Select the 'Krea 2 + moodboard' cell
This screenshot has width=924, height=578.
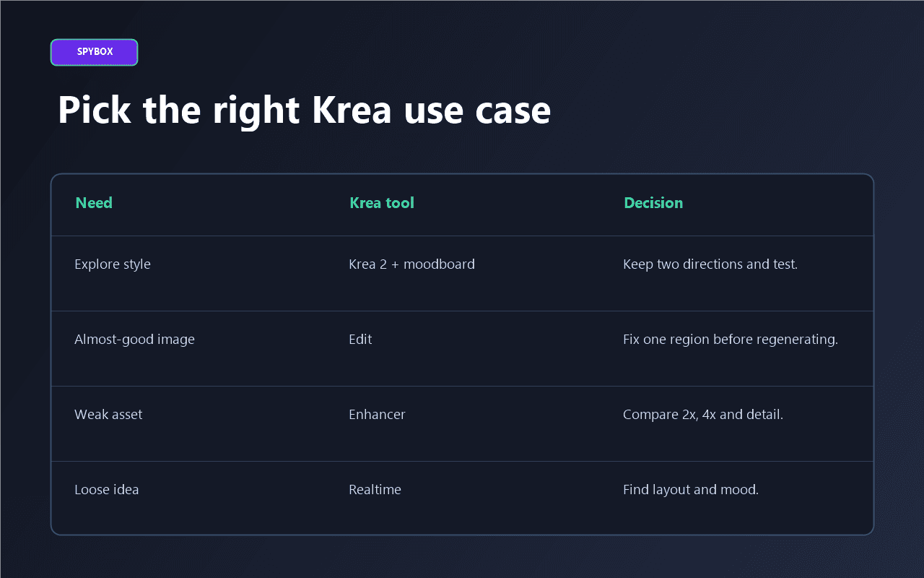(x=411, y=264)
